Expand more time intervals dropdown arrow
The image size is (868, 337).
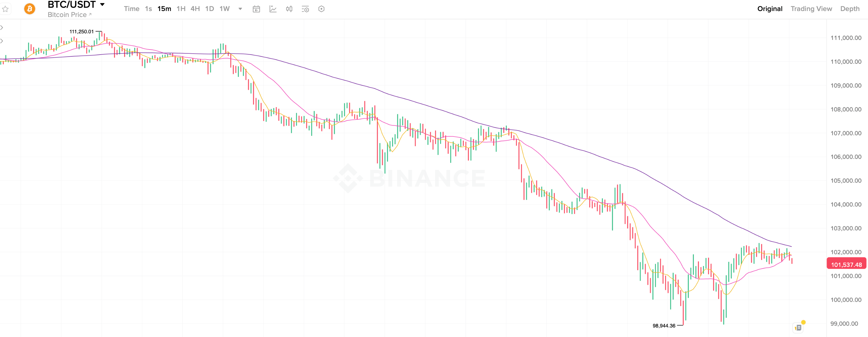(240, 9)
